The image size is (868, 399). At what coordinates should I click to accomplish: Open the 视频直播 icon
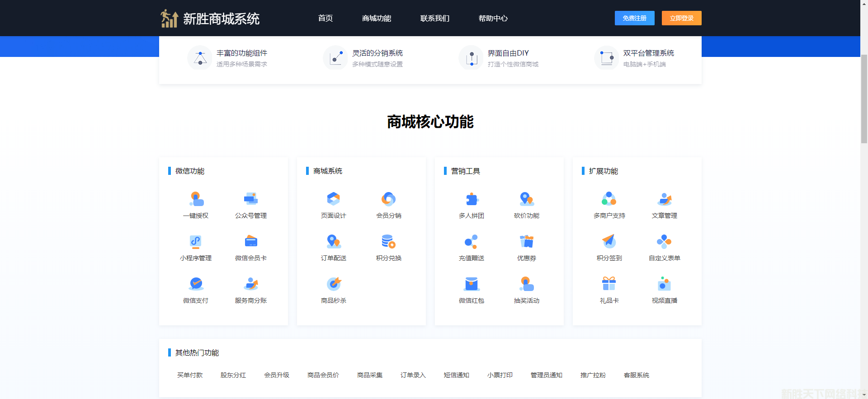point(664,284)
